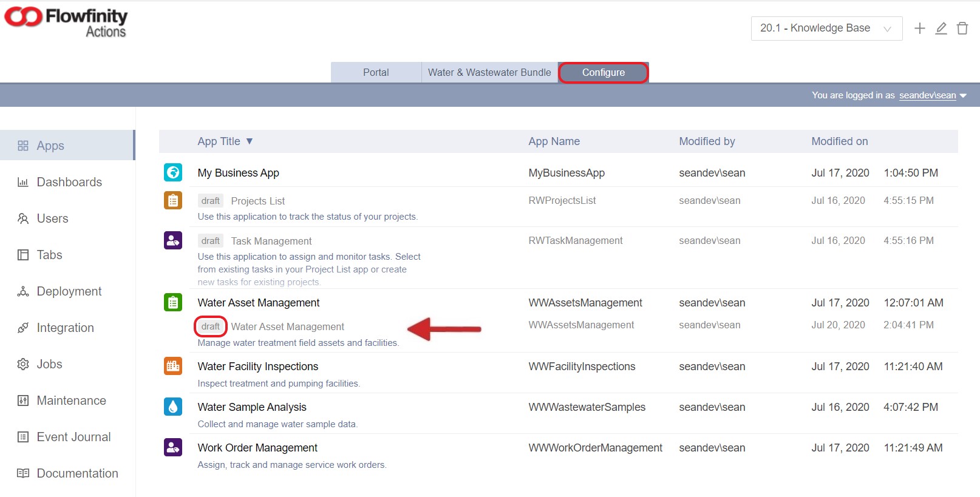Open the Task Management draft app
The image size is (980, 497).
click(x=271, y=241)
